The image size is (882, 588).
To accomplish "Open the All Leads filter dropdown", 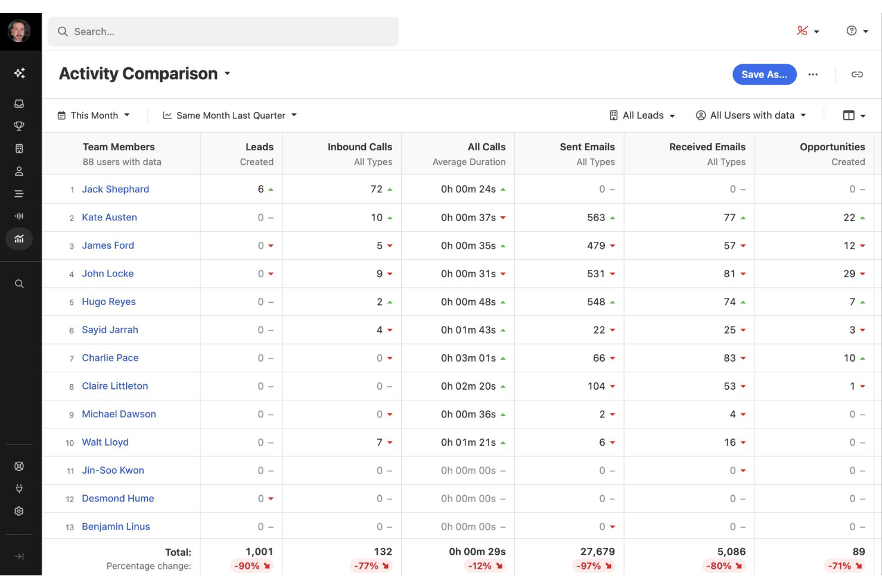I will coord(642,116).
